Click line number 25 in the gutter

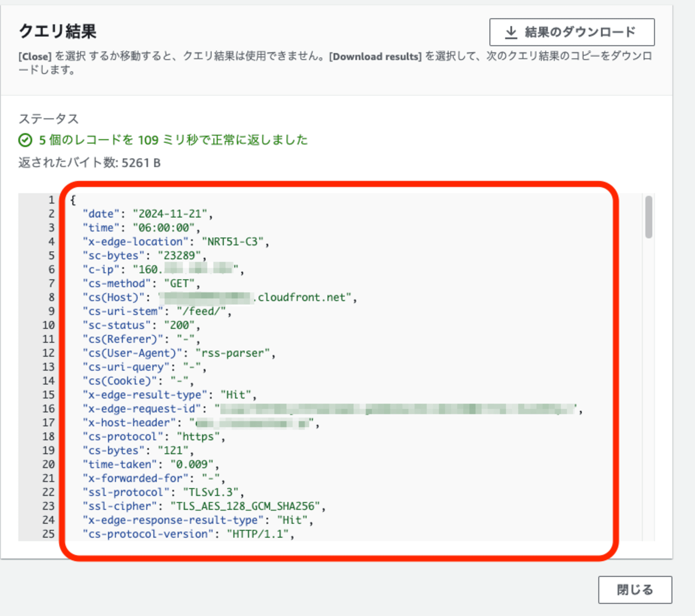(x=49, y=534)
